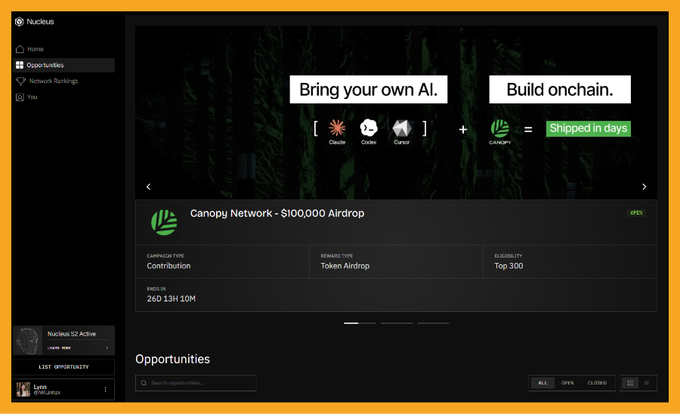Click the Learn More arrow chevron

point(107,348)
